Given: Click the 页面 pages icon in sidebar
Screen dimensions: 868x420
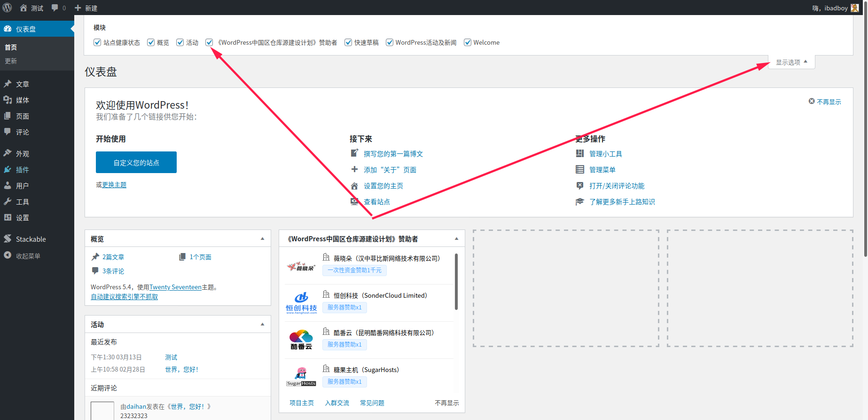Looking at the screenshot, I should tap(8, 116).
